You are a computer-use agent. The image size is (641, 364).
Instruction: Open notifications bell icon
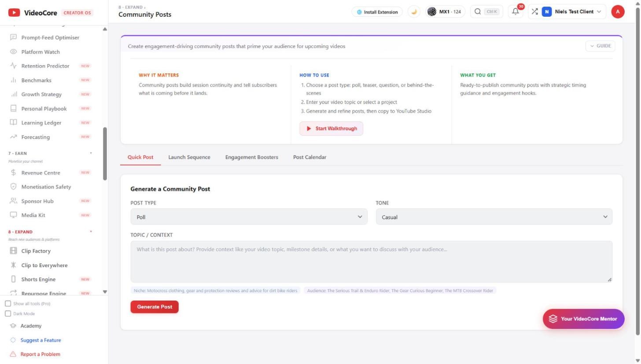[x=516, y=11]
